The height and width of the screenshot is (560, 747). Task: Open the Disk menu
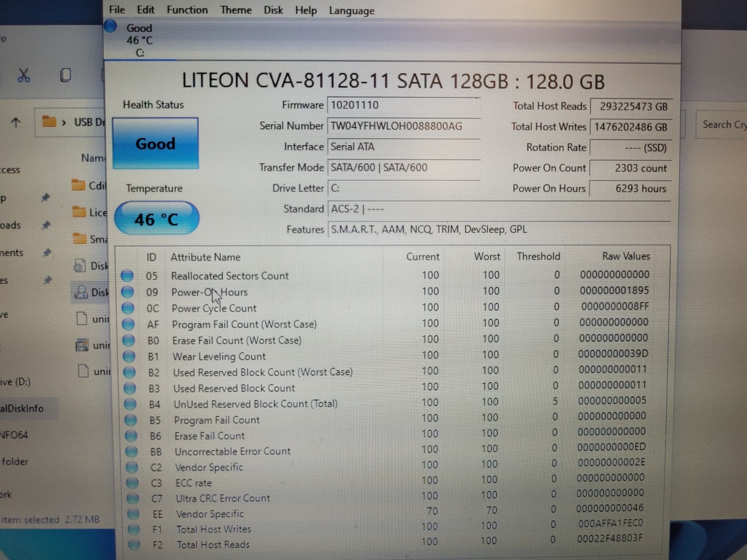(273, 10)
